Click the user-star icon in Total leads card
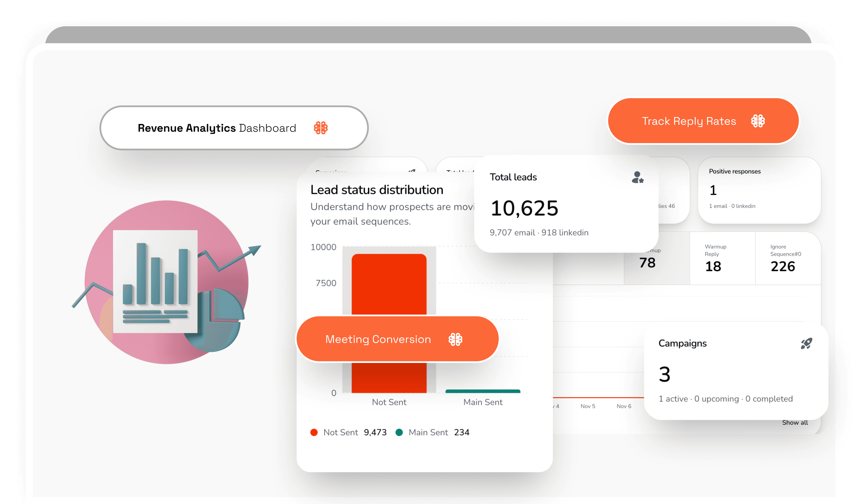The width and height of the screenshot is (868, 504). click(638, 177)
